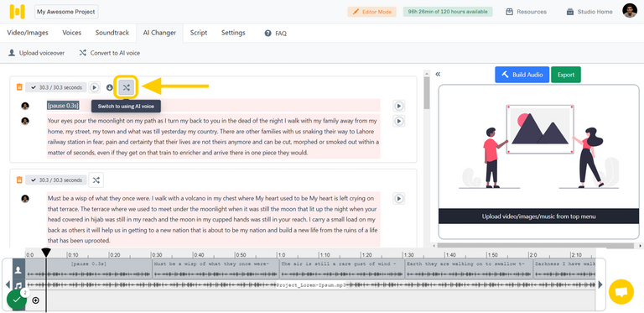This screenshot has width=644, height=313.
Task: Delete the second voice block with trash icon
Action: [x=19, y=180]
